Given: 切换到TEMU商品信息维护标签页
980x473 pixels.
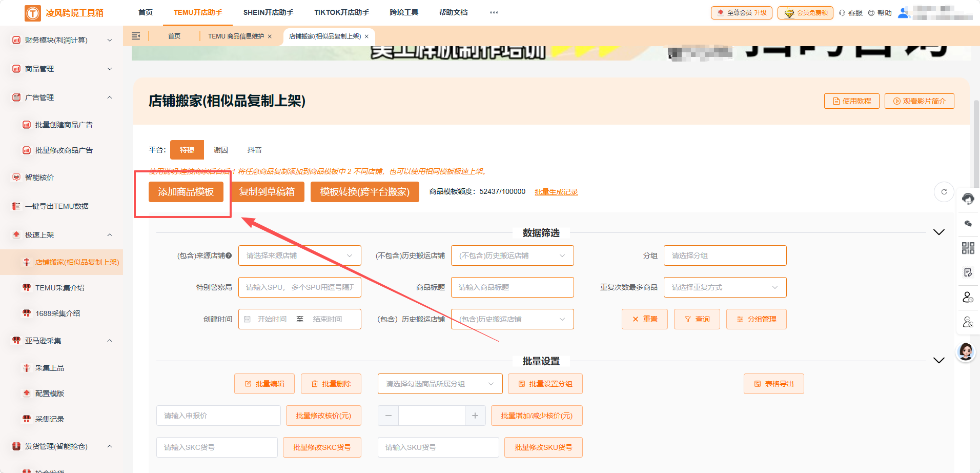Looking at the screenshot, I should pyautogui.click(x=236, y=36).
